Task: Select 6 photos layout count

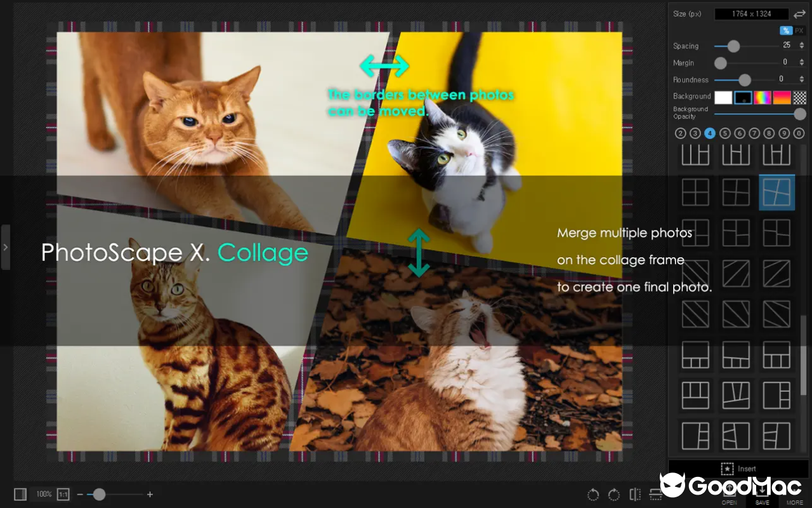Action: [x=740, y=133]
